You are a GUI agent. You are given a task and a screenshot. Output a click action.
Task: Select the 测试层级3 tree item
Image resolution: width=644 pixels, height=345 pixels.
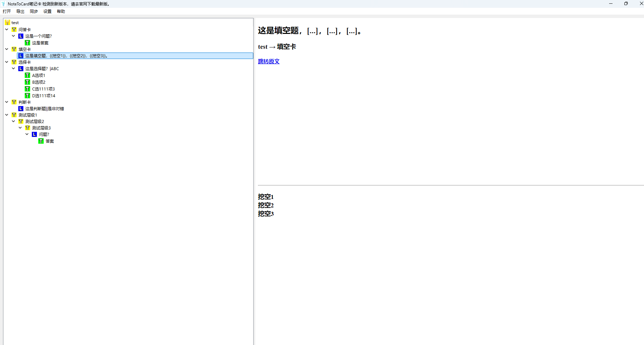click(x=41, y=128)
